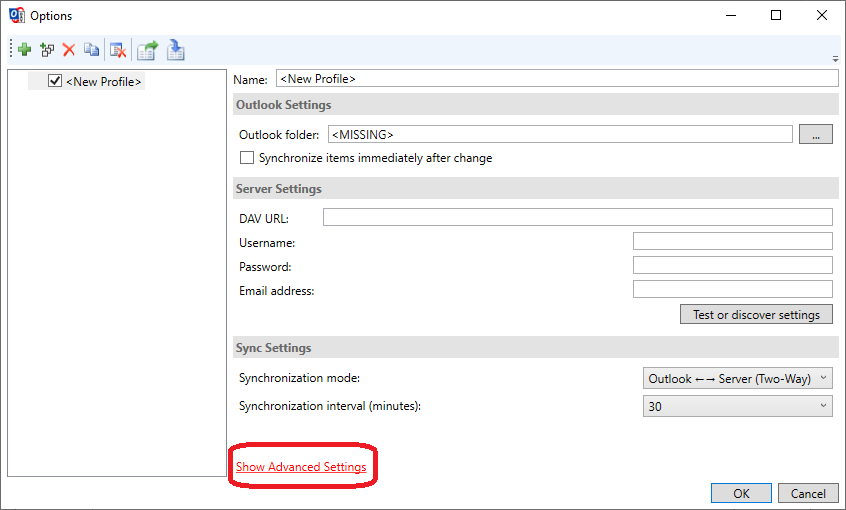Click the add multiple profiles icon
The width and height of the screenshot is (846, 510).
coord(47,49)
